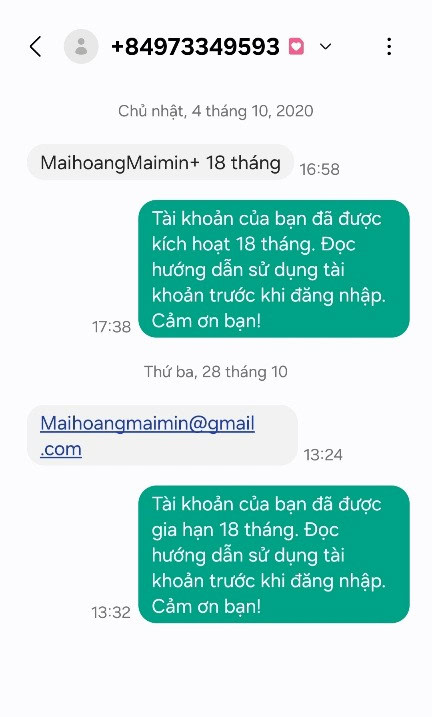The width and height of the screenshot is (432, 717).
Task: Tap the empty area below the last message
Action: pos(216,668)
